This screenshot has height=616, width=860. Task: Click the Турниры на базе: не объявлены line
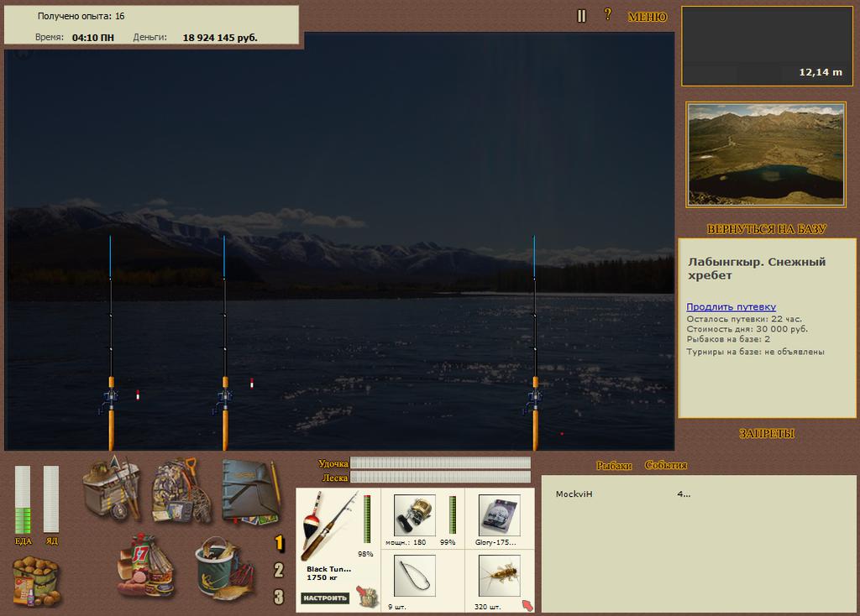755,352
